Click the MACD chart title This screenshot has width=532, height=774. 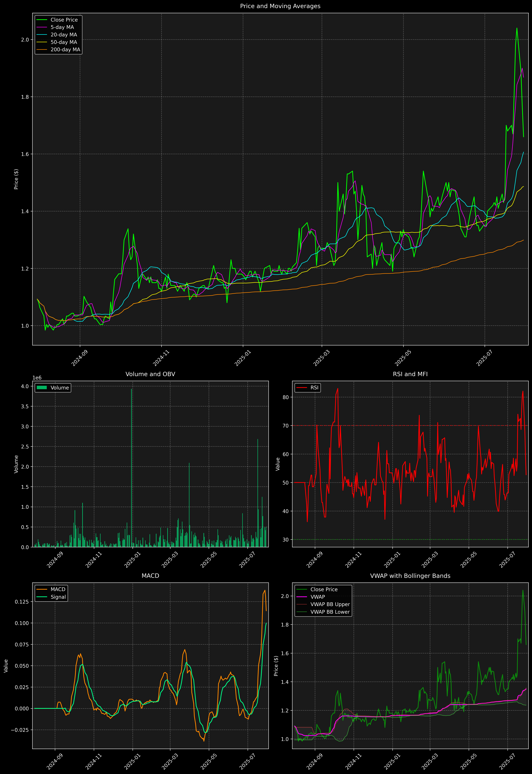[150, 576]
